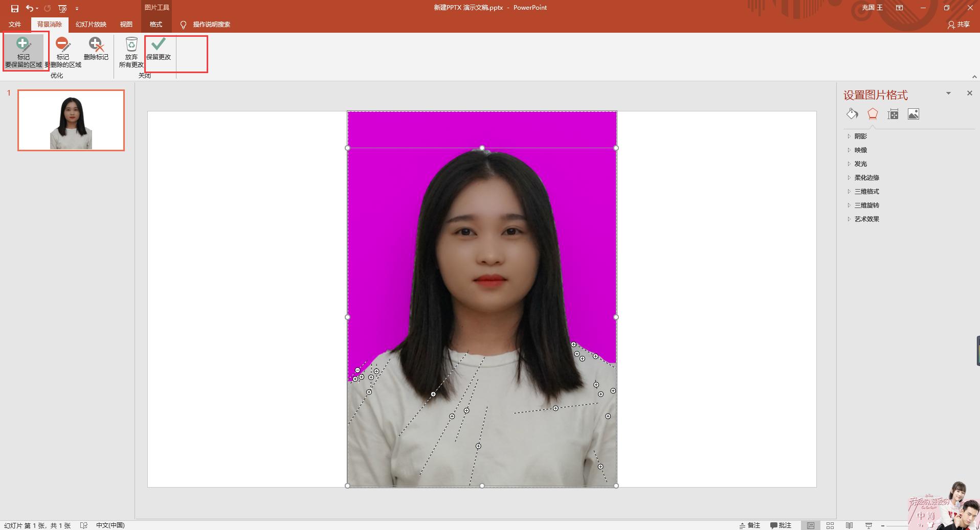Image resolution: width=980 pixels, height=530 pixels.
Task: Click the 共享 button
Action: [x=960, y=24]
